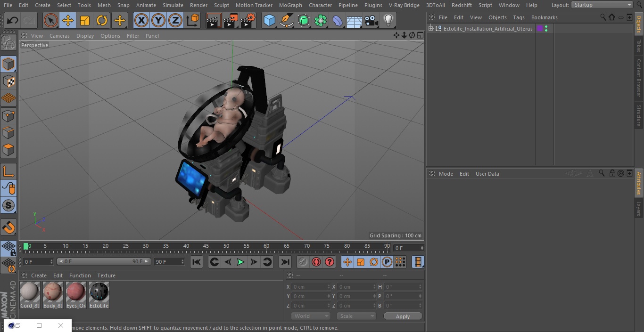Open the World coordinate dropdown
Screen dimensions: 644x332
[310, 316]
